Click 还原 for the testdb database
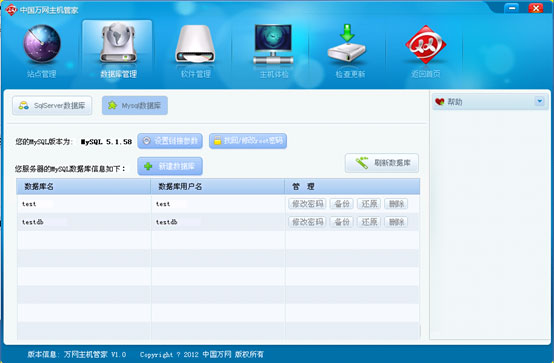This screenshot has width=554, height=363. click(x=369, y=222)
